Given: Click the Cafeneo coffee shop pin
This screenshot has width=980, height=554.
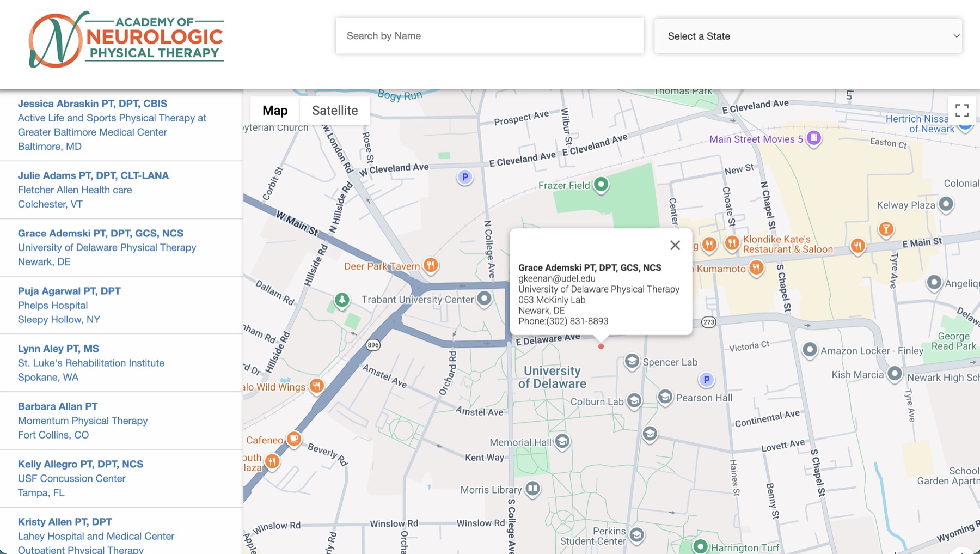Looking at the screenshot, I should (294, 439).
